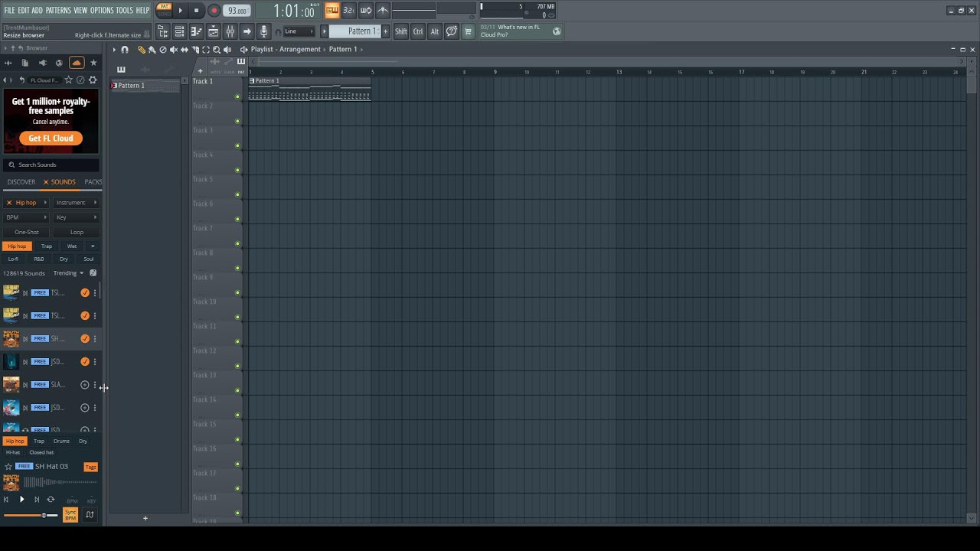
Task: Open the Line snap dropdown
Action: tap(299, 31)
